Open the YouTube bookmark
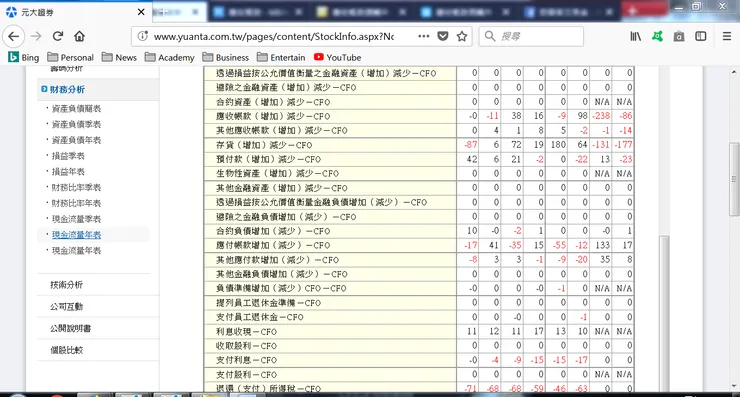This screenshot has width=740, height=397. [337, 58]
